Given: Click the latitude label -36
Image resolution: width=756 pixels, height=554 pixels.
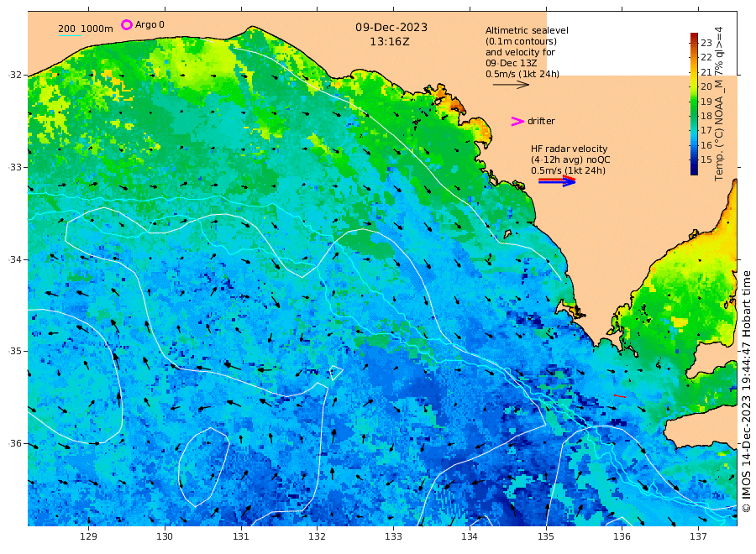Looking at the screenshot, I should [x=15, y=444].
